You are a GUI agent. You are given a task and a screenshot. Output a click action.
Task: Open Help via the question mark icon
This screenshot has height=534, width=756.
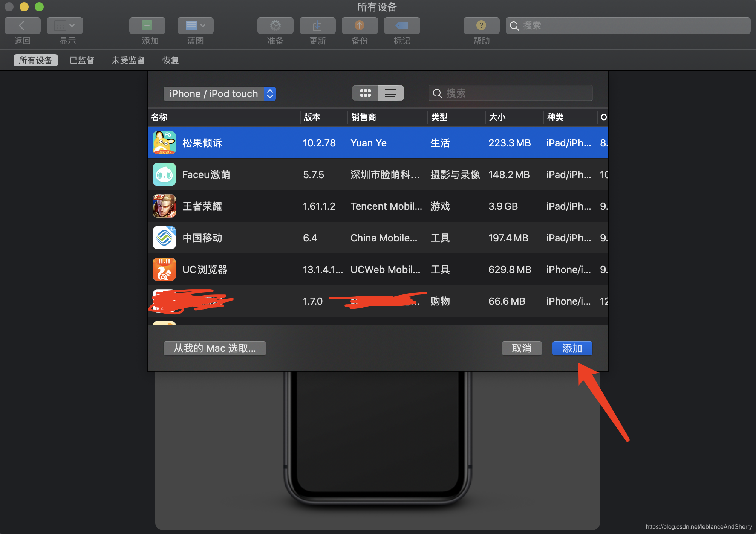481,26
